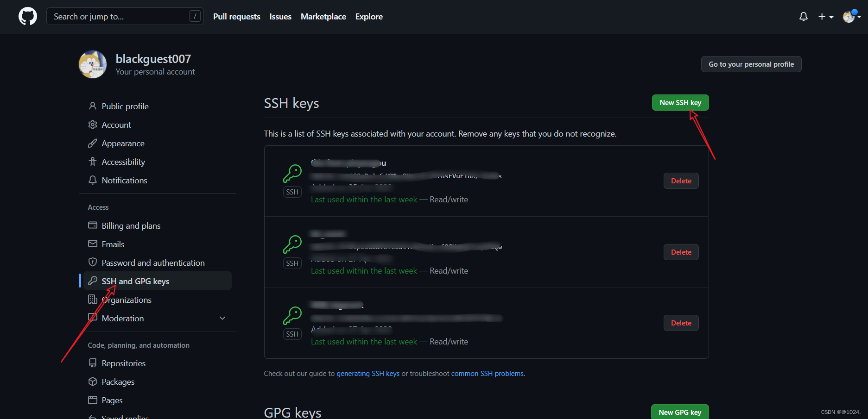Open the user avatar menu in header
868x419 pixels.
click(852, 17)
